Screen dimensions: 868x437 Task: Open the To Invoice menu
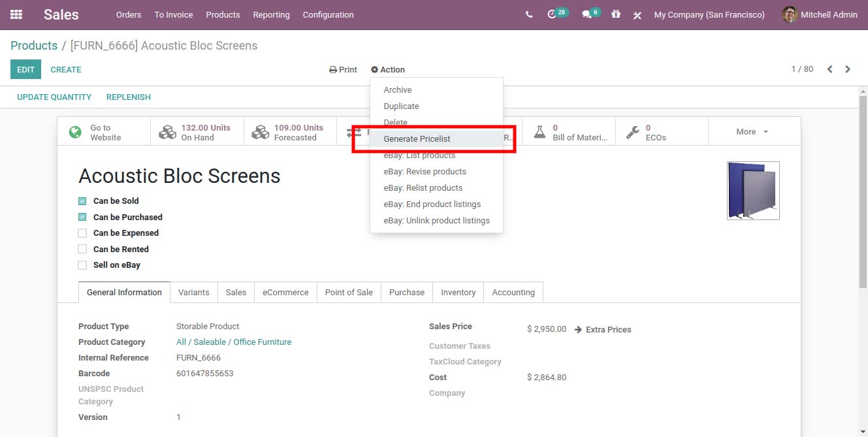click(x=174, y=14)
